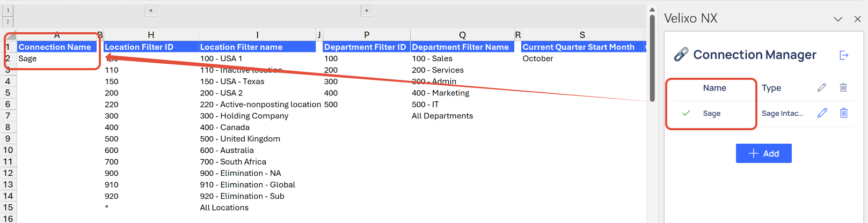
Task: Show outline level 1
Action: click(8, 10)
